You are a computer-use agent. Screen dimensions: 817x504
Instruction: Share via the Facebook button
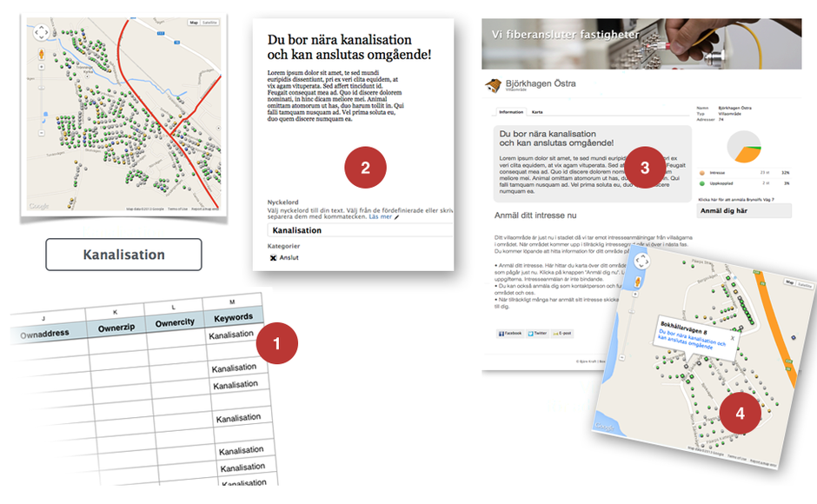509,333
